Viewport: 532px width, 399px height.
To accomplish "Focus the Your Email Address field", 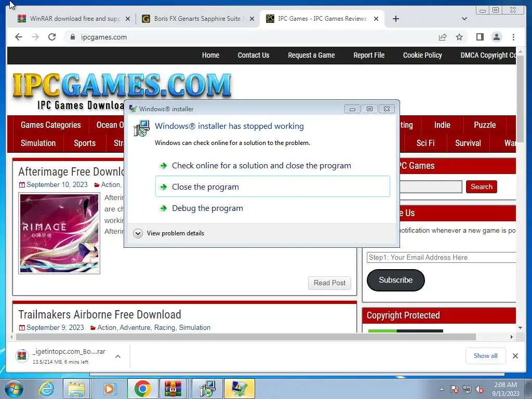I will point(441,258).
